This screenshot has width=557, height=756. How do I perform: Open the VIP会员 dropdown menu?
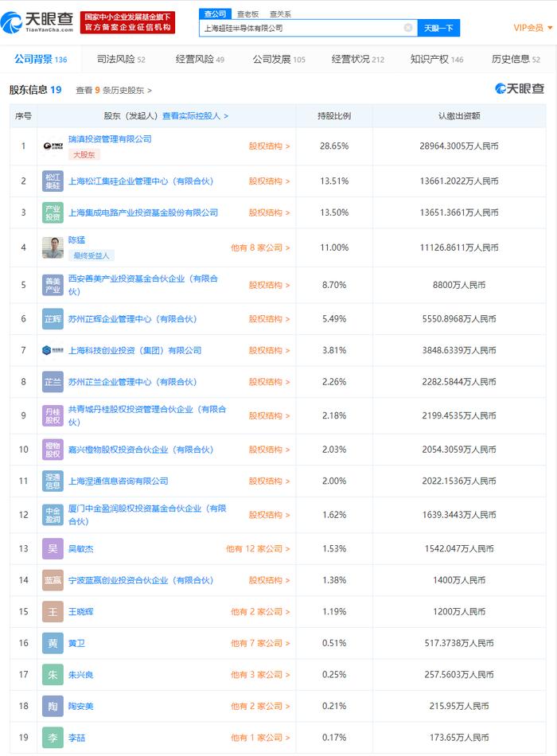point(533,28)
